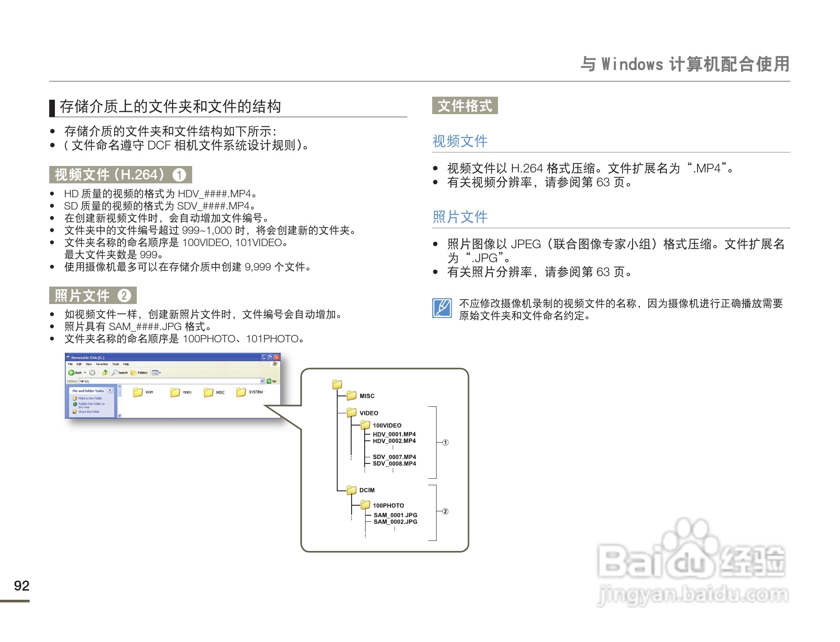840x642 pixels.
Task: Click the root folder icon in tree diagram
Action: tap(337, 384)
